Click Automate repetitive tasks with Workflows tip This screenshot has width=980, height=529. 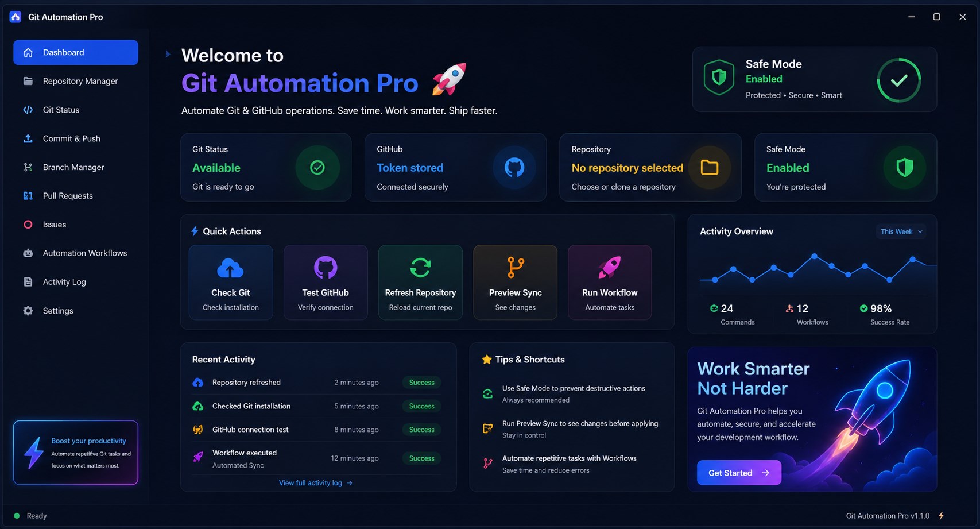[569, 458]
